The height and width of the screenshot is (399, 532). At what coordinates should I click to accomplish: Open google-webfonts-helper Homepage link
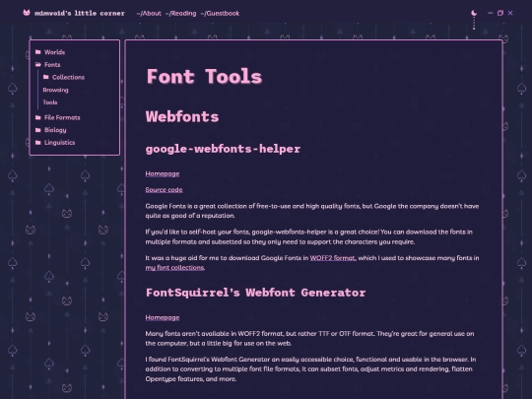[x=163, y=173]
